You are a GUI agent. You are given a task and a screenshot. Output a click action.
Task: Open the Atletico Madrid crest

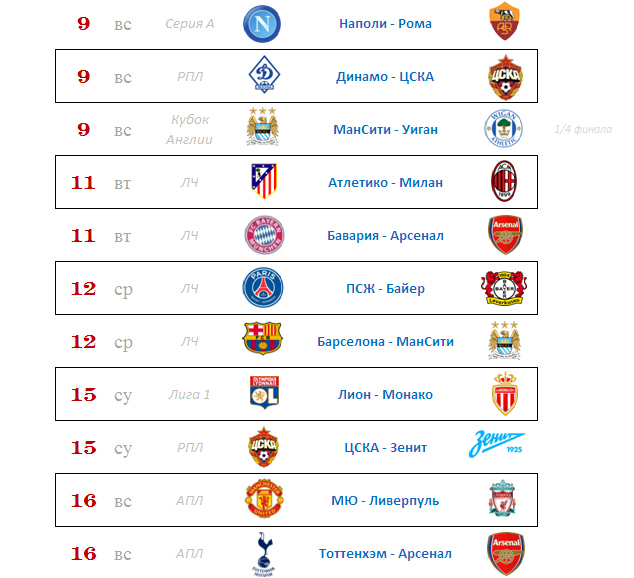click(x=262, y=182)
